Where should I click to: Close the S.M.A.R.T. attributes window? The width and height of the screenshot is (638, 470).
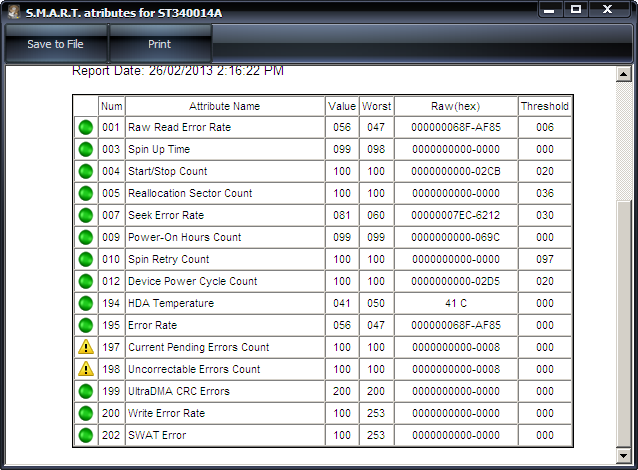607,10
